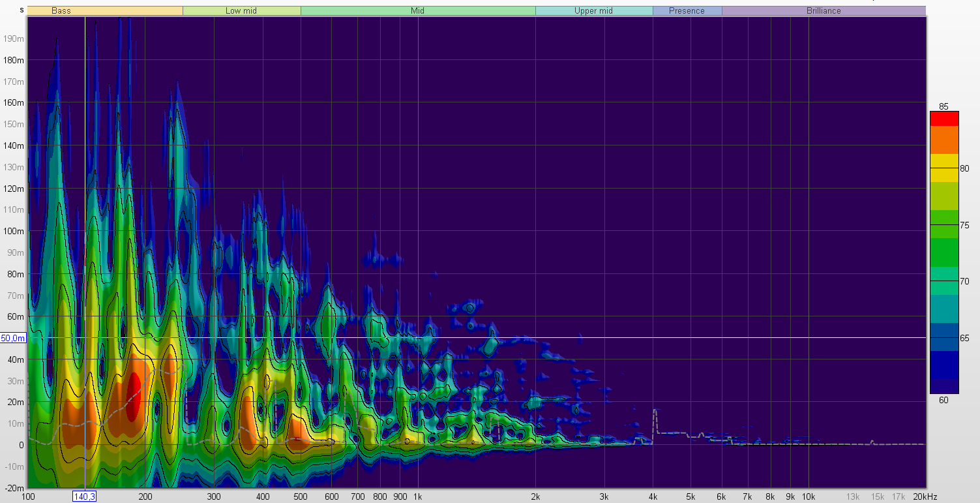Click the 60 label on the color scale

943,400
